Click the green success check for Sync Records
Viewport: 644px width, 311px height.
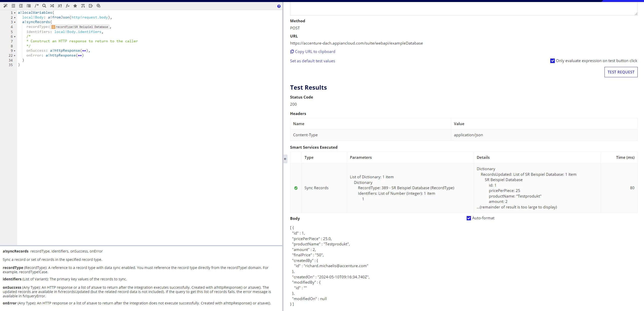click(296, 188)
